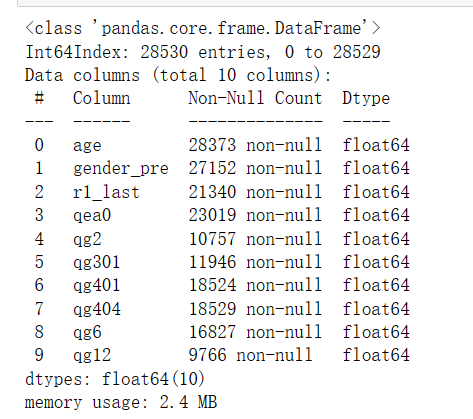Select the qg404 column name
This screenshot has height=419, width=473.
point(97,310)
